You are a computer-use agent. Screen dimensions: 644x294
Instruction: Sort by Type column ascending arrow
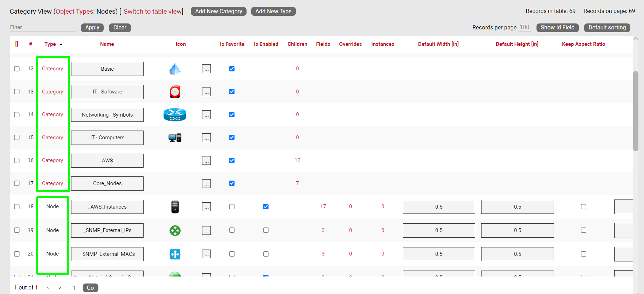tap(61, 44)
